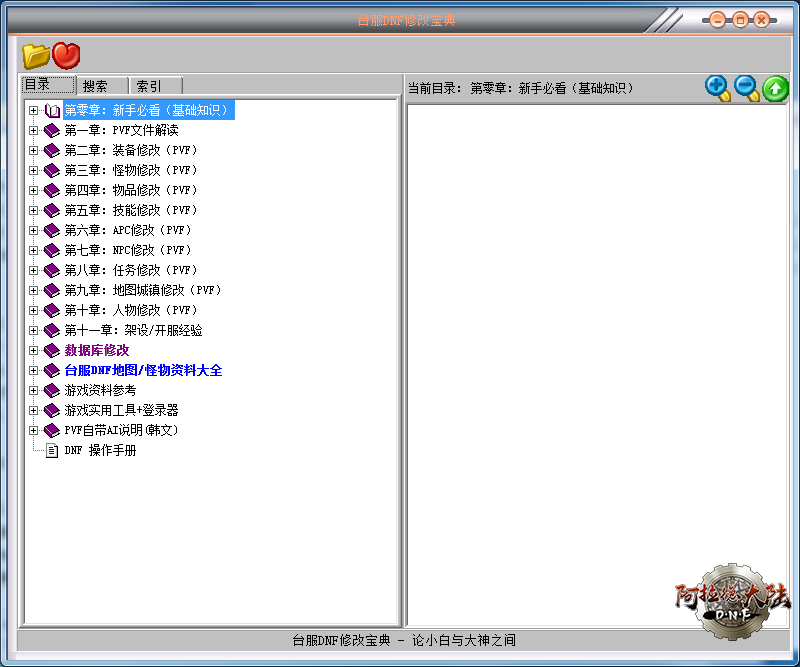Expand the 第六章 APC修改 node
The image size is (800, 667).
[33, 231]
